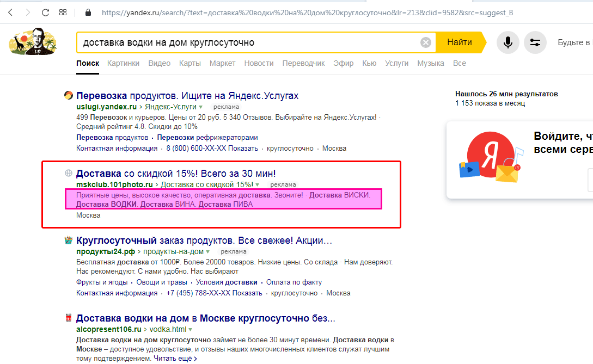593x364 pixels.
Task: Visit the uslugi.yandex.ru domain link
Action: pos(106,107)
